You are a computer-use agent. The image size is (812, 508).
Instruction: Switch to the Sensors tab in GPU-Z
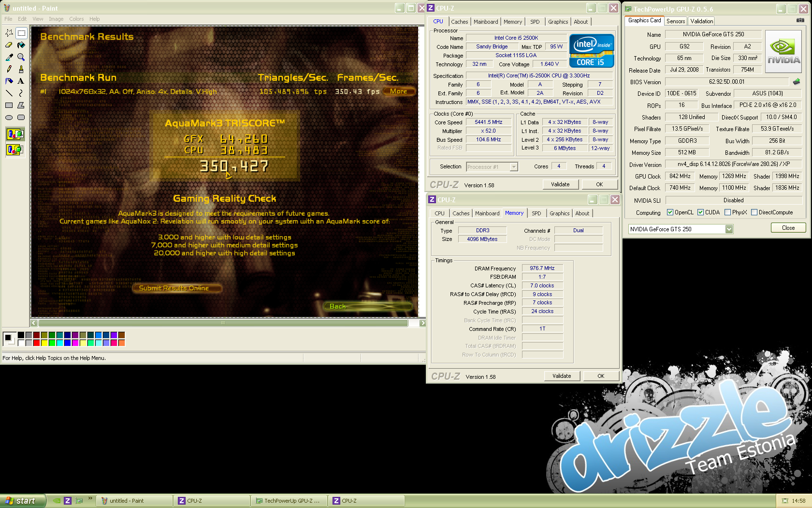click(x=676, y=21)
